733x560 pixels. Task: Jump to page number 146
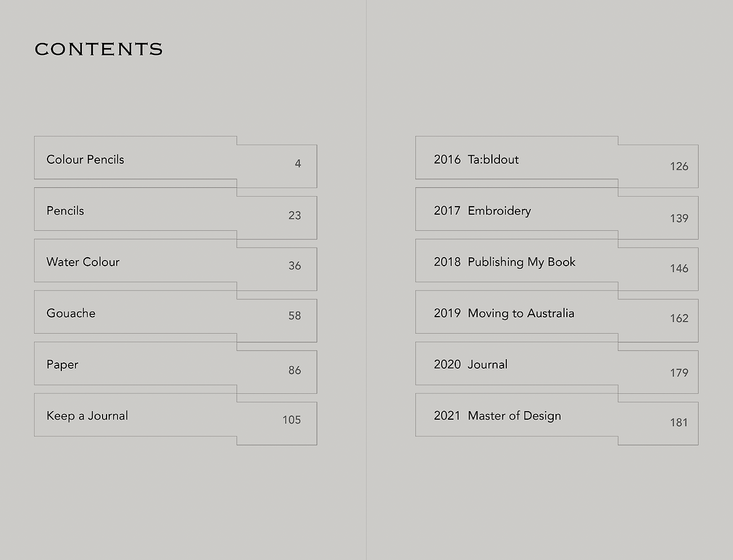click(659, 269)
